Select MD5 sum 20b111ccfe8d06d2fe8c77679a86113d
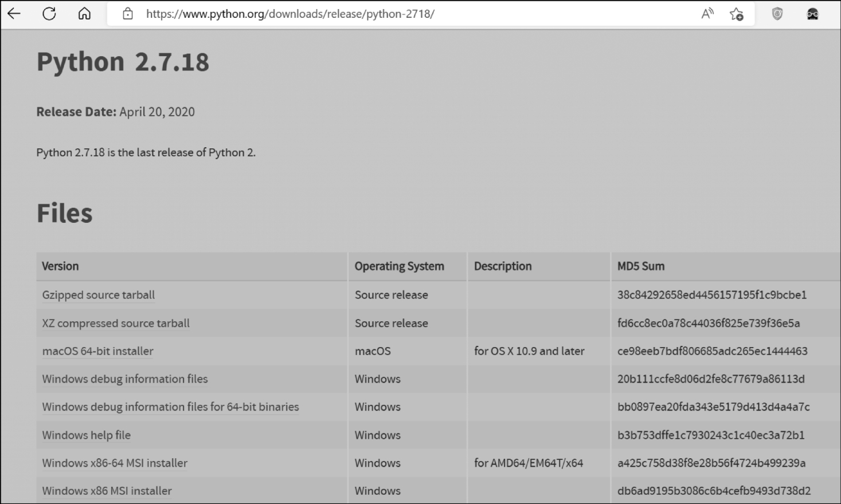Image resolution: width=841 pixels, height=504 pixels. [x=711, y=379]
